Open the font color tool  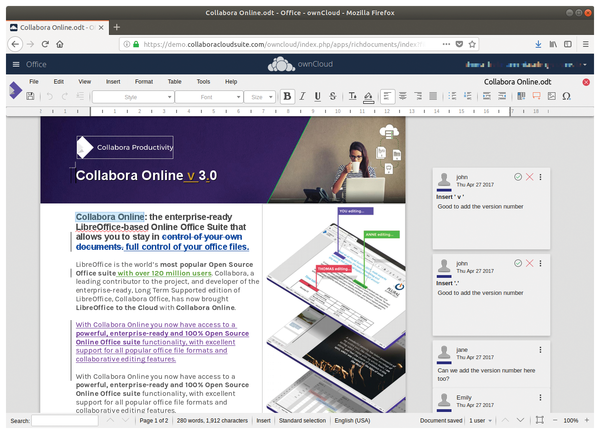coord(352,96)
